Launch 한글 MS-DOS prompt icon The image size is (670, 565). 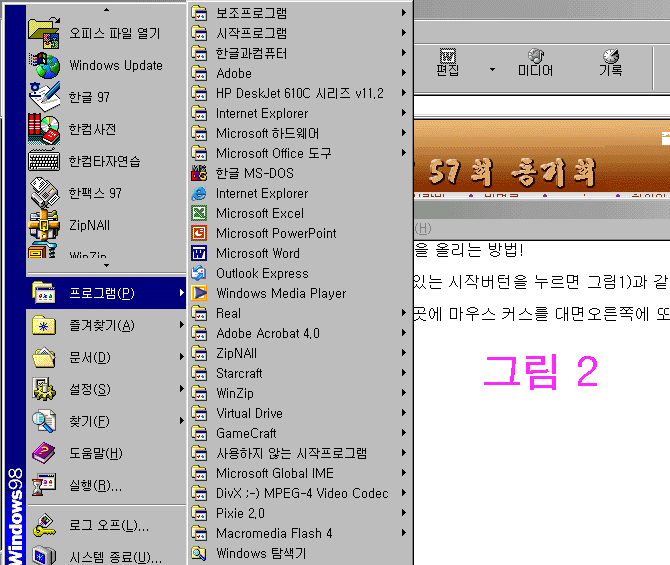(199, 173)
